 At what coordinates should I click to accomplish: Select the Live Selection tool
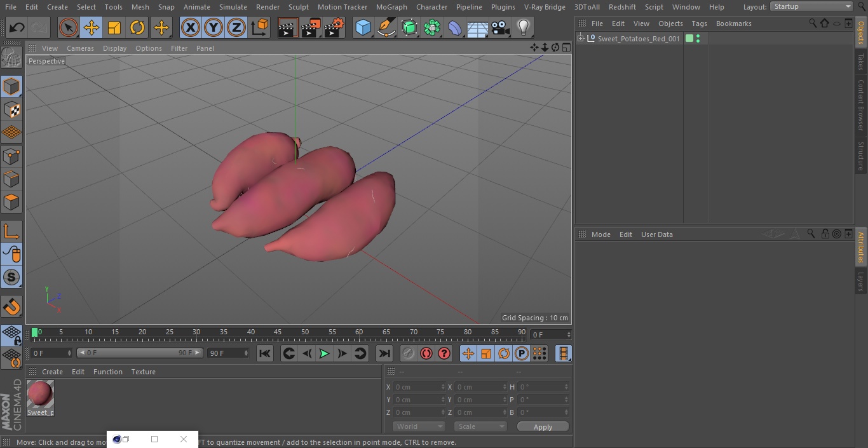tap(69, 27)
